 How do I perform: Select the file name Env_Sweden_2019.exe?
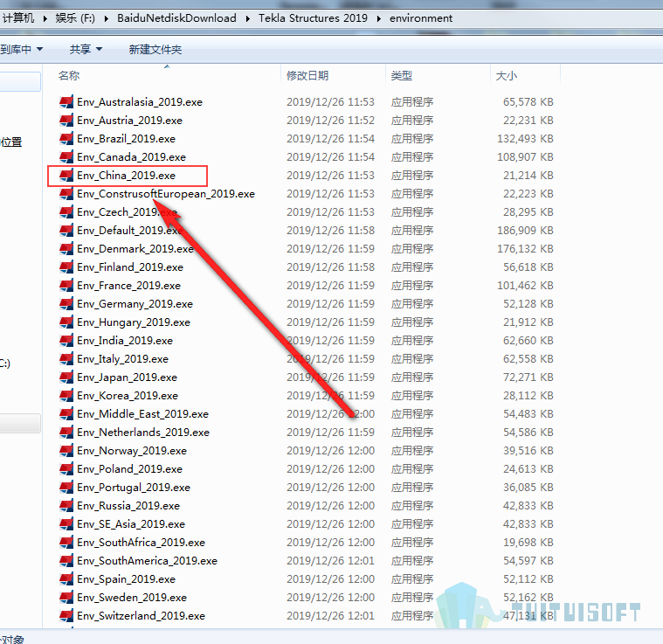(x=132, y=598)
